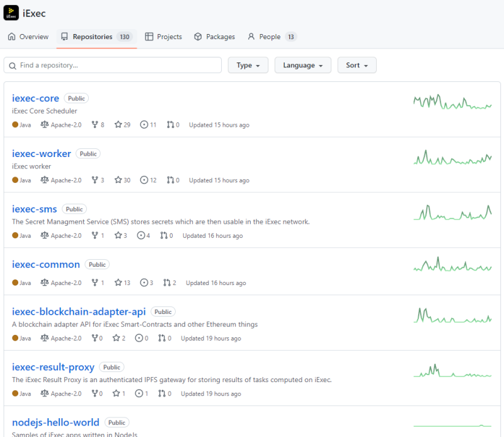Click the star icon for iexec-core
This screenshot has width=504, height=437.
[x=118, y=124]
